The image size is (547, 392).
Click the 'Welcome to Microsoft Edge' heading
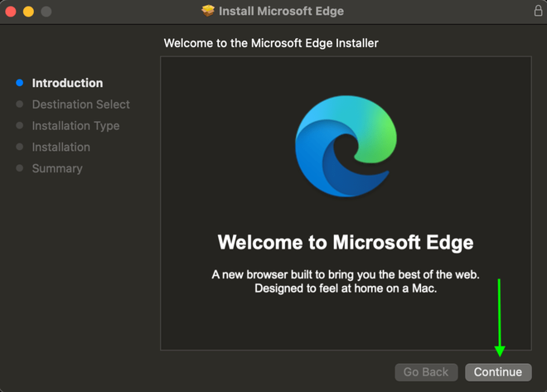pyautogui.click(x=346, y=242)
